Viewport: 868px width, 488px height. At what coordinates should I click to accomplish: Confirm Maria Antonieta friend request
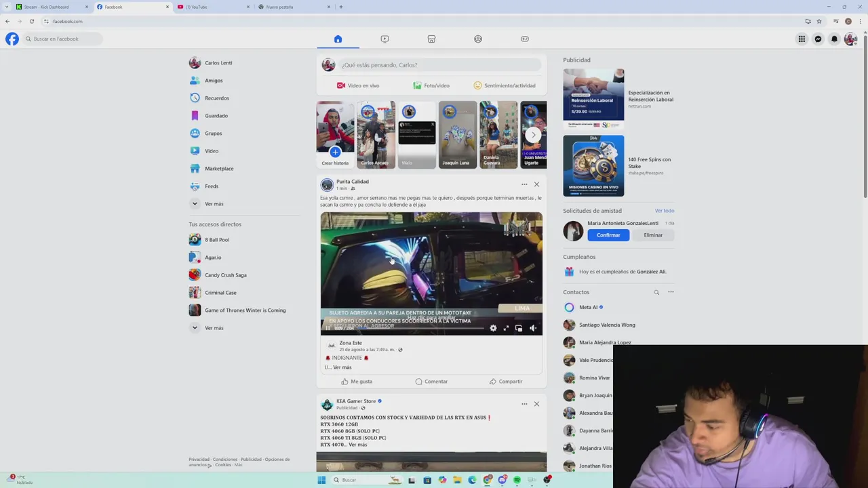pyautogui.click(x=608, y=235)
